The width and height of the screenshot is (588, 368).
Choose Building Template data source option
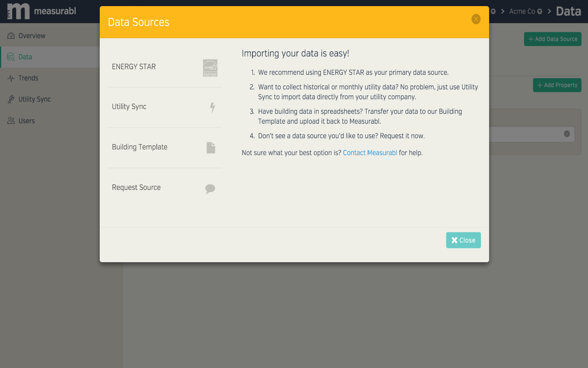165,148
